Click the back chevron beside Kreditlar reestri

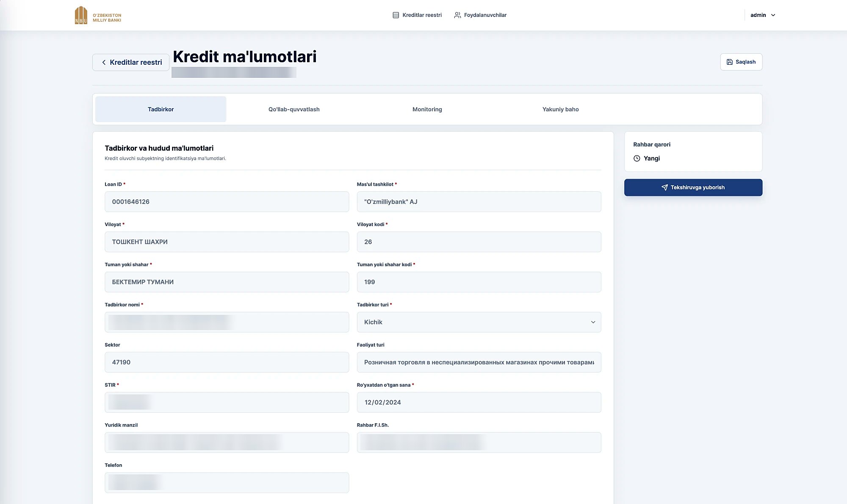[104, 62]
